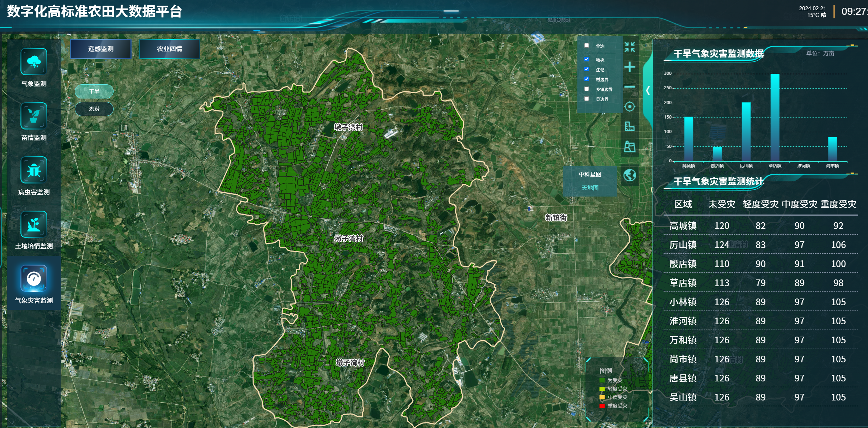Check the 全选 select-all checkbox
Image resolution: width=868 pixels, height=428 pixels.
587,46
